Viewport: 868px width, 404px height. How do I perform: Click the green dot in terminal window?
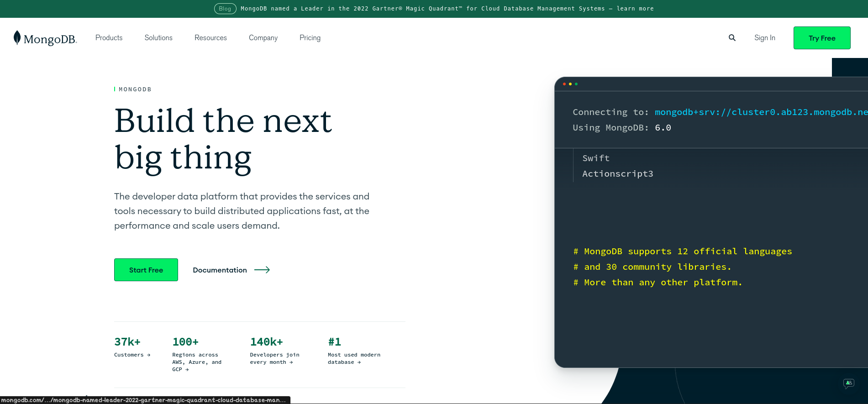[576, 84]
